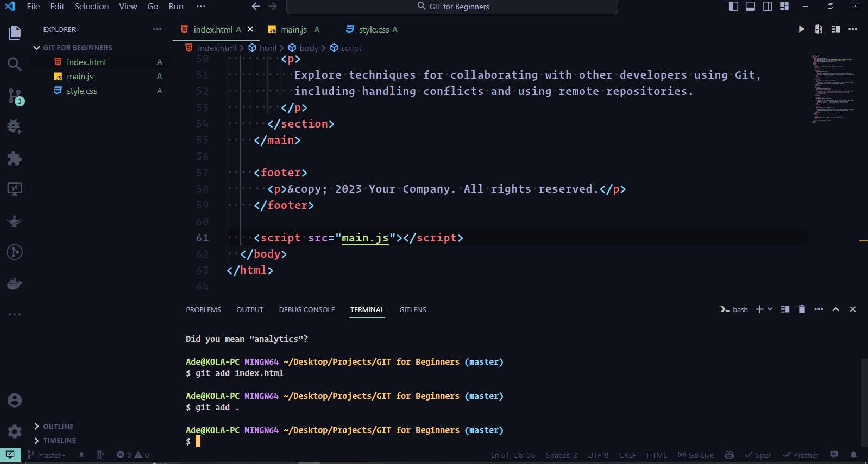
Task: Click Prettier status bar item
Action: 801,455
